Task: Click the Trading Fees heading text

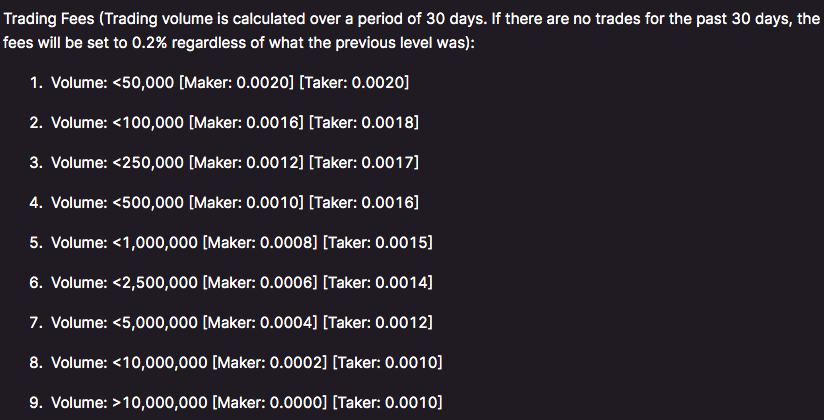Action: (49, 19)
